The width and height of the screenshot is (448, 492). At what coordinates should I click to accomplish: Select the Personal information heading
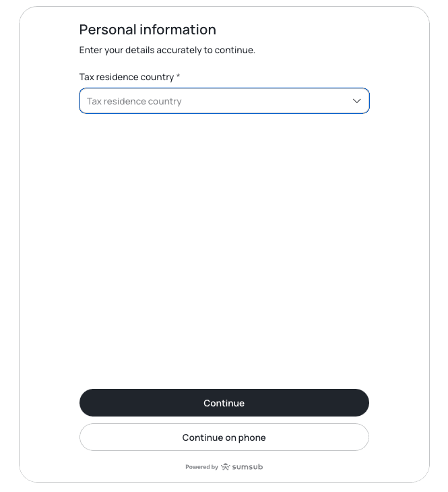tap(148, 30)
